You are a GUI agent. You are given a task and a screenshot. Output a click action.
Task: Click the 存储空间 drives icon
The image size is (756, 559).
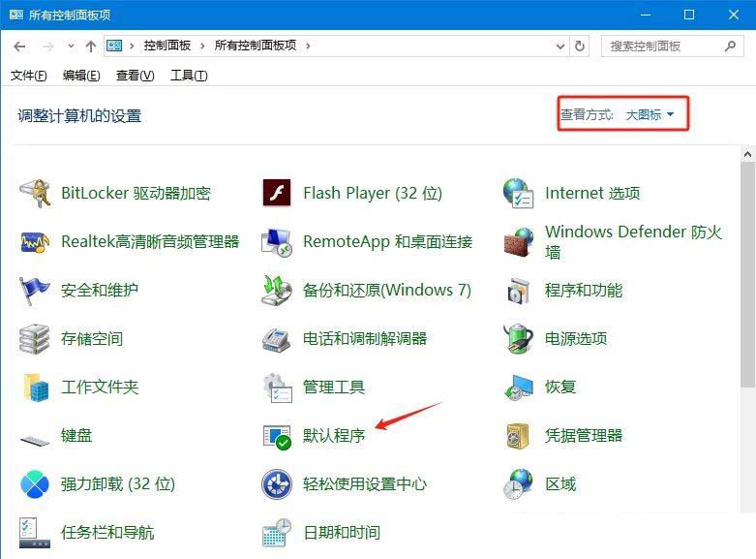(34, 339)
